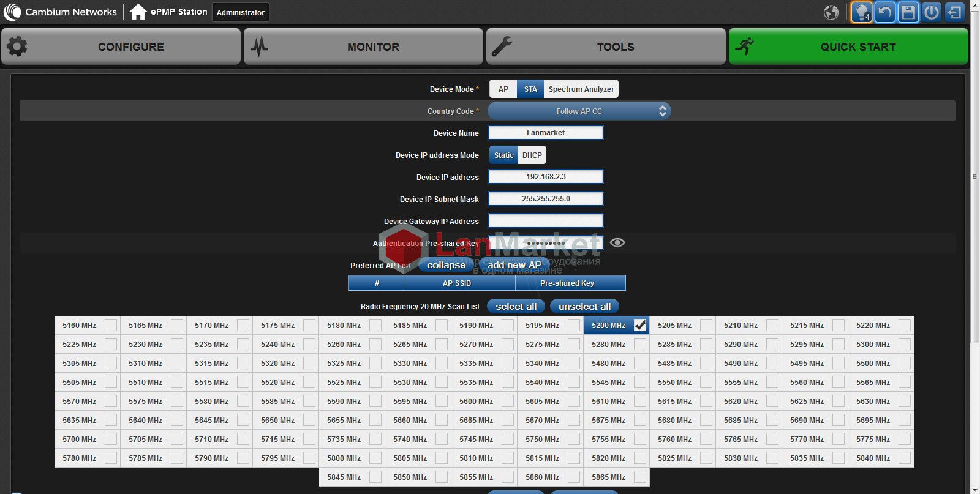Click the Device Gateway IP Address field
The image size is (980, 494).
pos(545,221)
